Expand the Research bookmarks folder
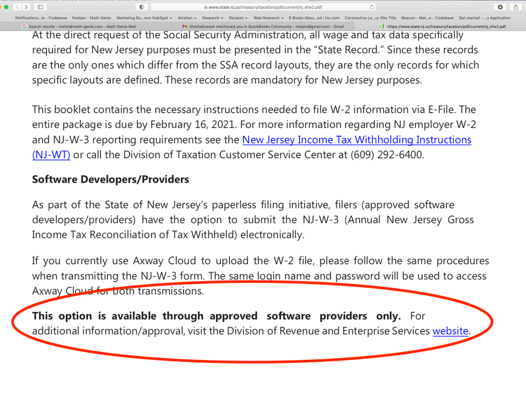 tap(213, 18)
